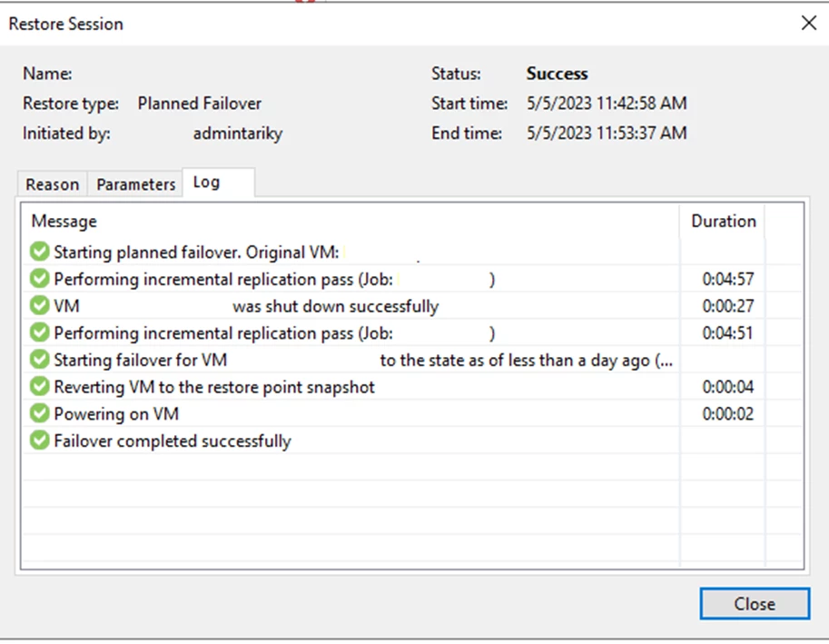Click success icon for VM was shut down
Image resolution: width=829 pixels, height=644 pixels.
pyautogui.click(x=40, y=305)
